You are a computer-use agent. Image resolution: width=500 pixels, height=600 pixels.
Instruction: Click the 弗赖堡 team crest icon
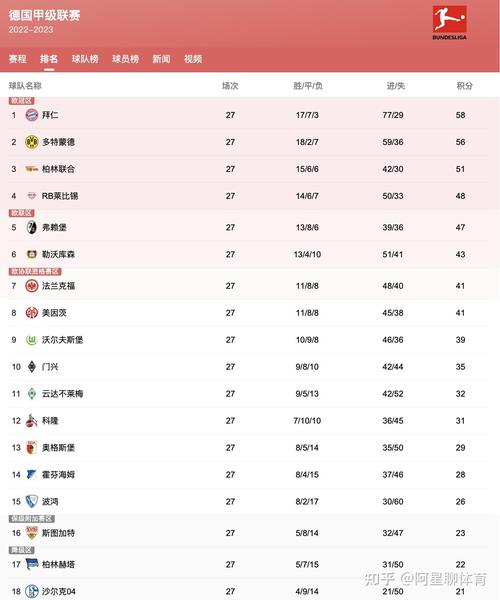point(32,227)
